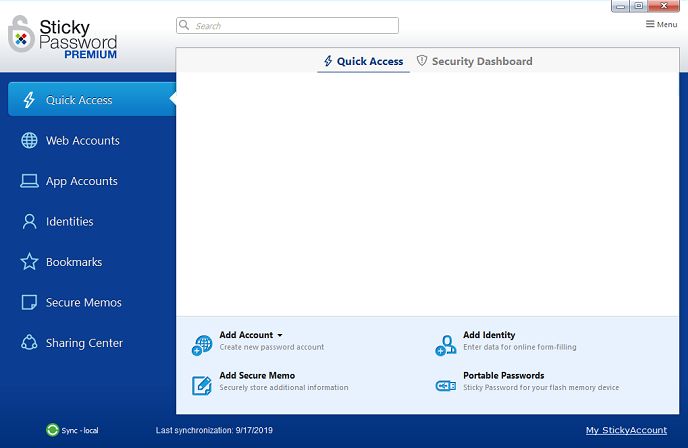The image size is (688, 448).
Task: Open the My StickyAccount link
Action: click(626, 430)
